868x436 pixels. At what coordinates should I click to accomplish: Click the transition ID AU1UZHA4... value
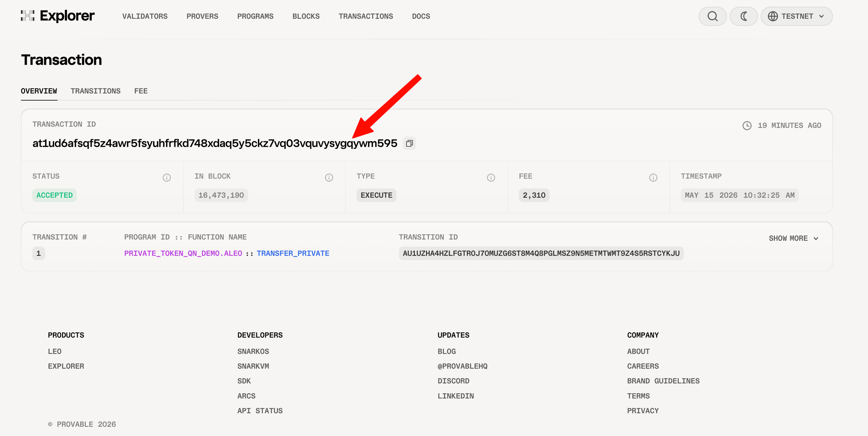click(x=541, y=253)
